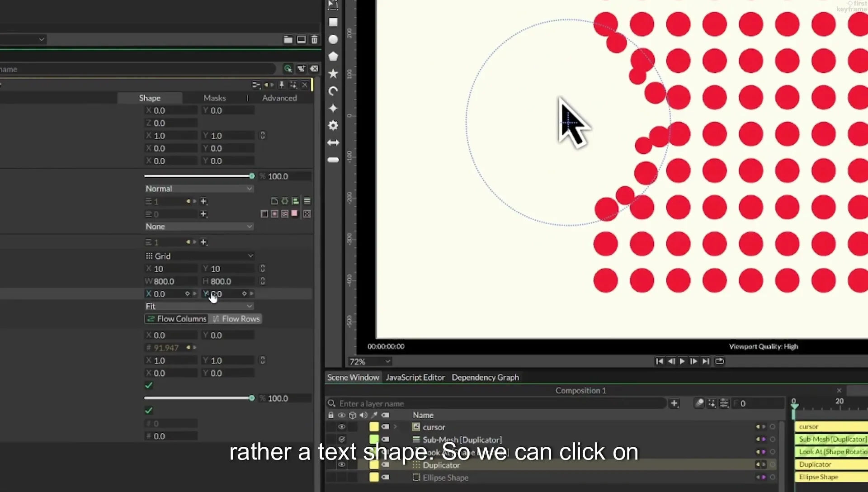The height and width of the screenshot is (492, 868).
Task: Pin the attribute editor panel
Action: pyautogui.click(x=281, y=85)
